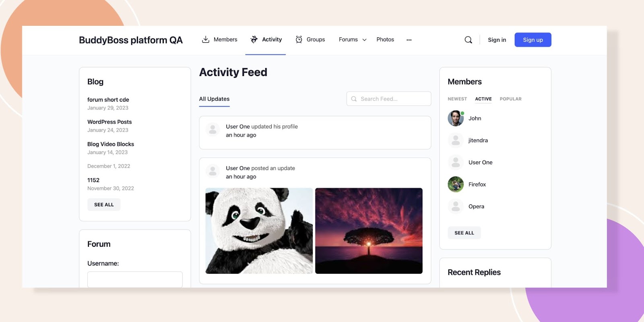The height and width of the screenshot is (322, 644).
Task: Click member name User One in Members widget
Action: [481, 162]
